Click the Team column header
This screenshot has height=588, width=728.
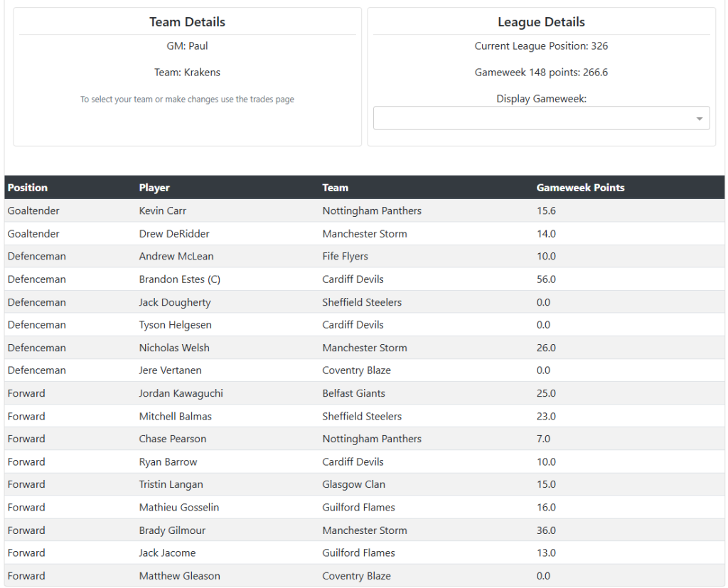pos(335,188)
